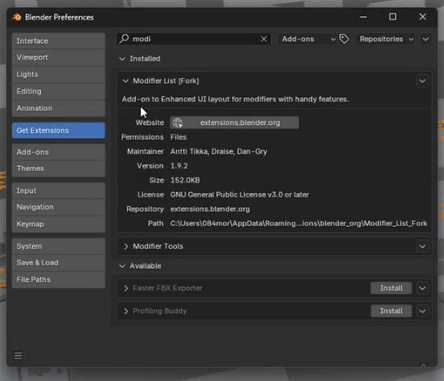Click size value '152.0KB'
Viewport: 444px width, 381px height.
(185, 180)
